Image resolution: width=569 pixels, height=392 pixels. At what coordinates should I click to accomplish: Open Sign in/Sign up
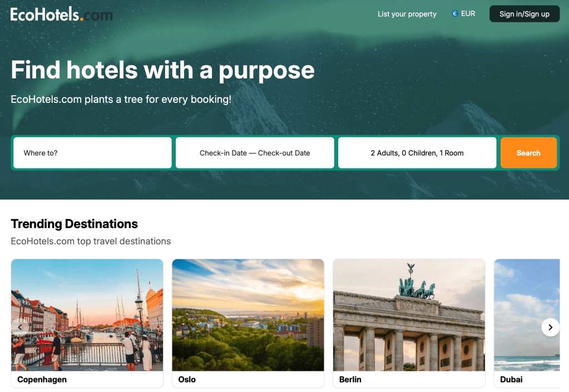tap(525, 14)
